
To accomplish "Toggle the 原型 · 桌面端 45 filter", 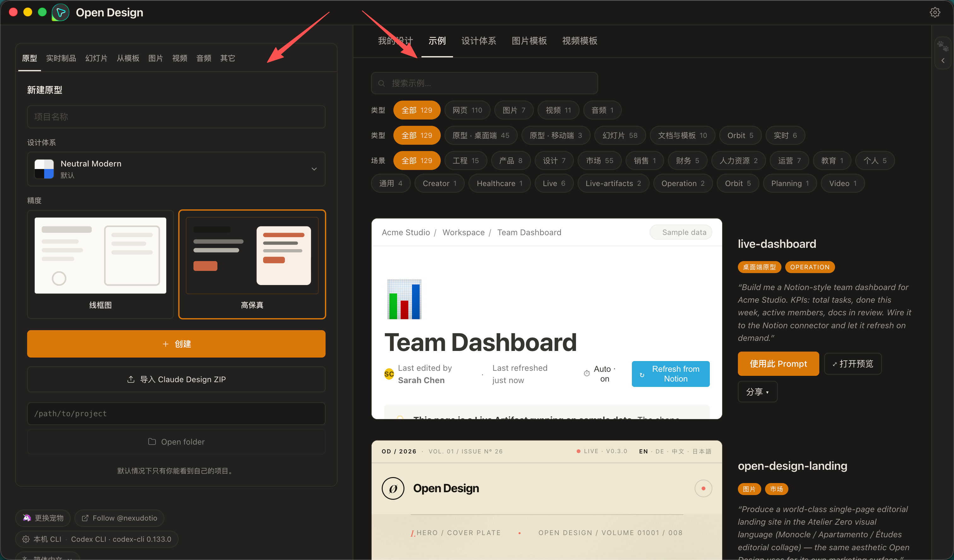I will (481, 136).
